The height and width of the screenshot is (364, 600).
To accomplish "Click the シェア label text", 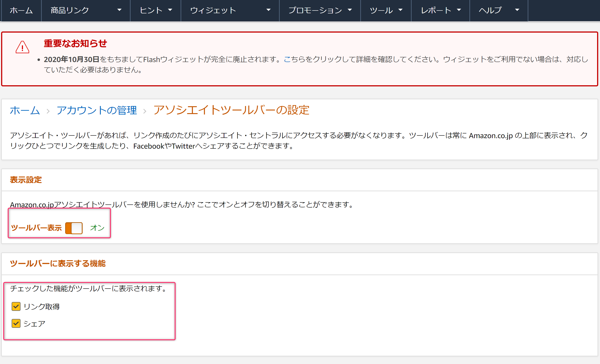I will [x=34, y=324].
